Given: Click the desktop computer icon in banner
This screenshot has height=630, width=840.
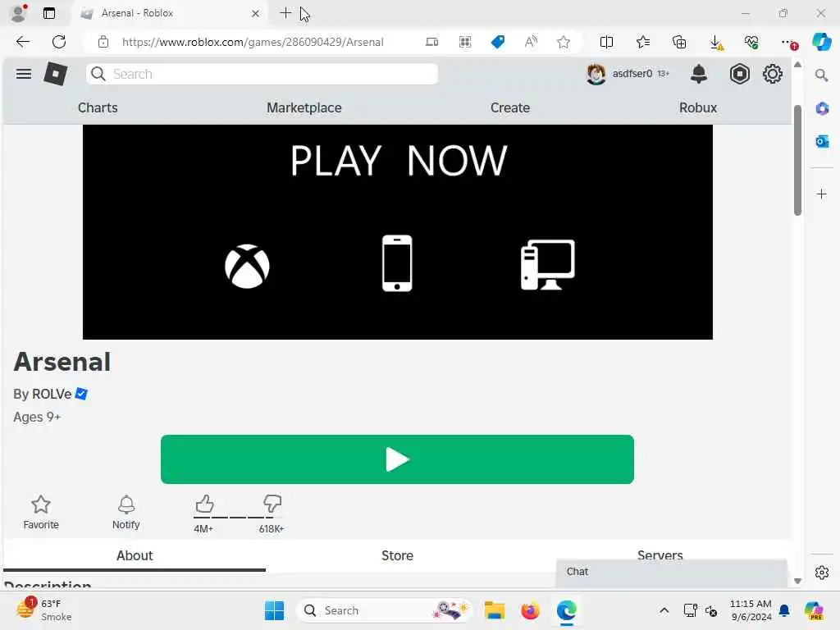Looking at the screenshot, I should [x=547, y=265].
